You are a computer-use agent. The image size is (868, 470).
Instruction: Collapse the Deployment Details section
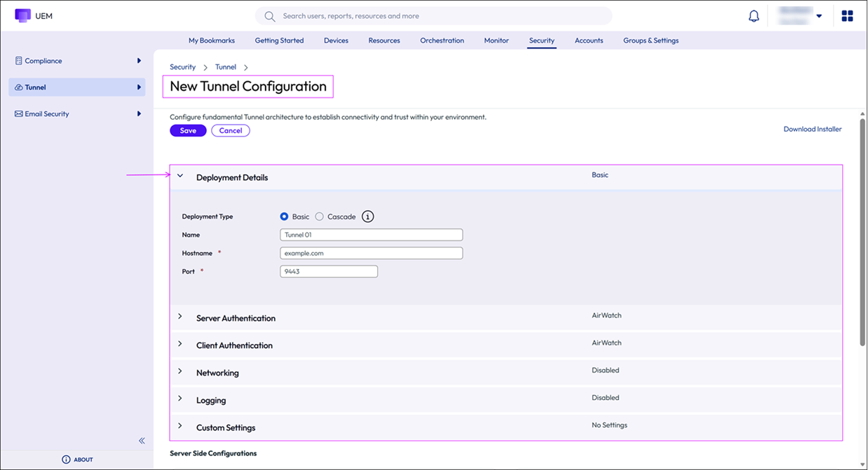(x=180, y=177)
